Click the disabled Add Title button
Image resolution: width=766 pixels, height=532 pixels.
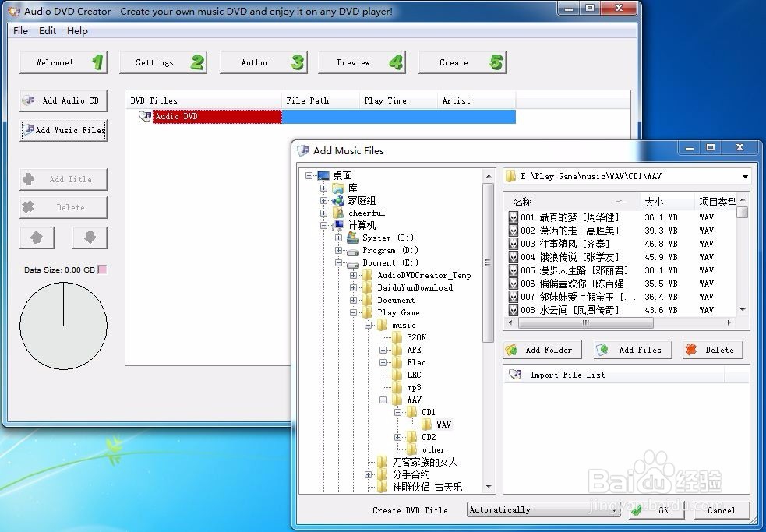63,179
